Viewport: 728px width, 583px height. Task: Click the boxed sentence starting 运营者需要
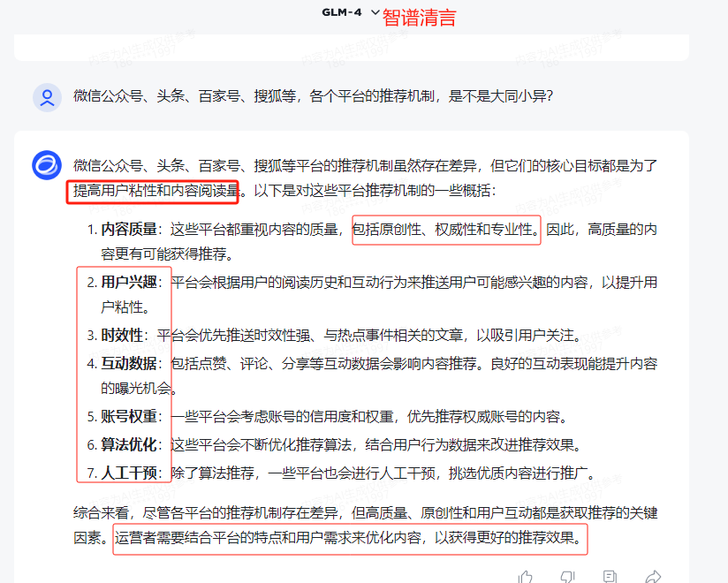click(350, 537)
